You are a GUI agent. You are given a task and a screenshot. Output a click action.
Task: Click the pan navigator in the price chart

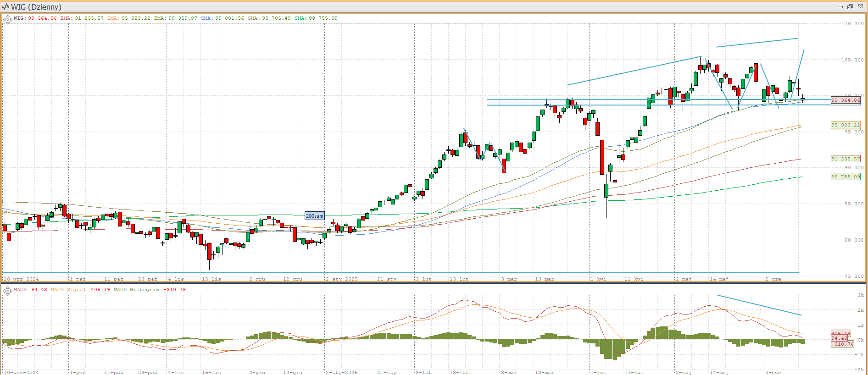7,20
